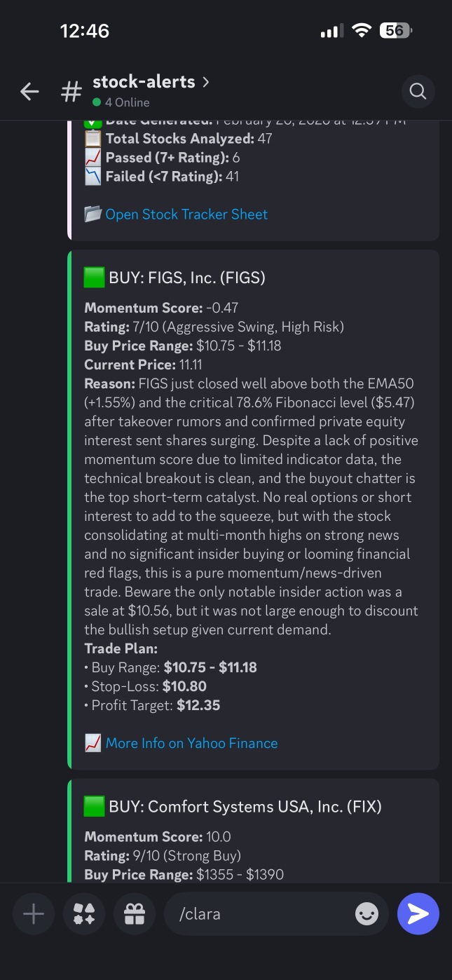Tap the battery indicator in status bar
This screenshot has width=452, height=980.
point(395,31)
